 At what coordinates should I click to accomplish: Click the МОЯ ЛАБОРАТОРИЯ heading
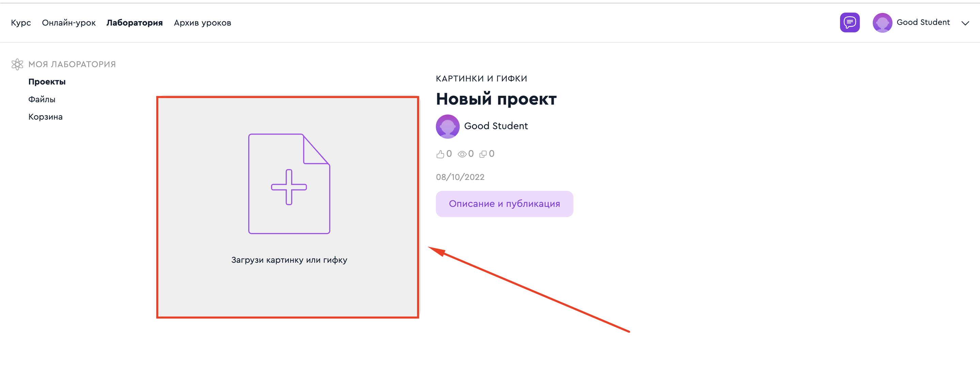coord(72,64)
